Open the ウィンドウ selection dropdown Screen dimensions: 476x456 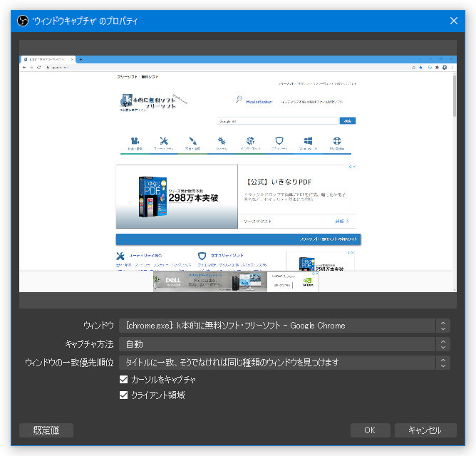(x=284, y=326)
